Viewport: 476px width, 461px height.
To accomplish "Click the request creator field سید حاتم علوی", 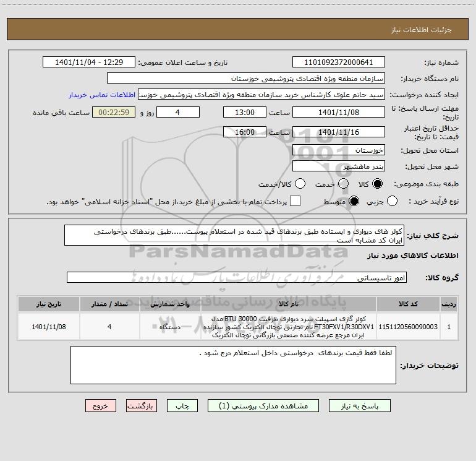I will coord(261,95).
